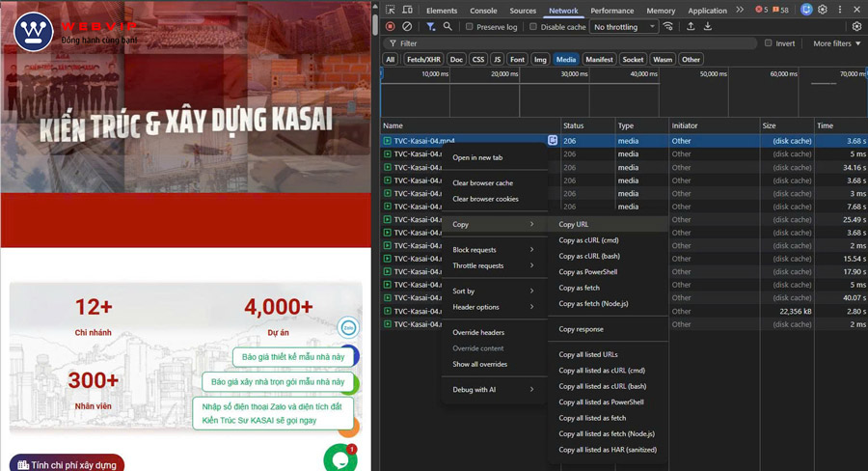868x471 pixels.
Task: Expand the Sort by submenu
Action: 493,291
